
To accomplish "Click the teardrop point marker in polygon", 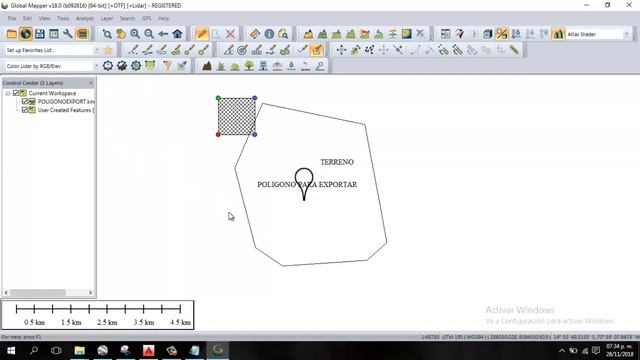I will pyautogui.click(x=304, y=184).
